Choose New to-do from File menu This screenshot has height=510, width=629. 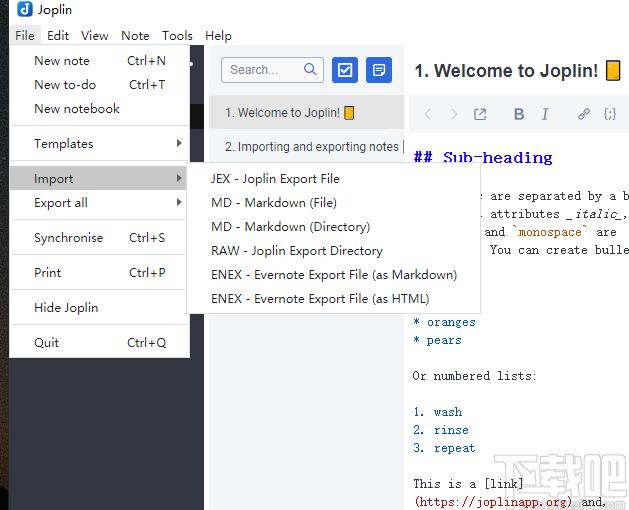pos(99,85)
